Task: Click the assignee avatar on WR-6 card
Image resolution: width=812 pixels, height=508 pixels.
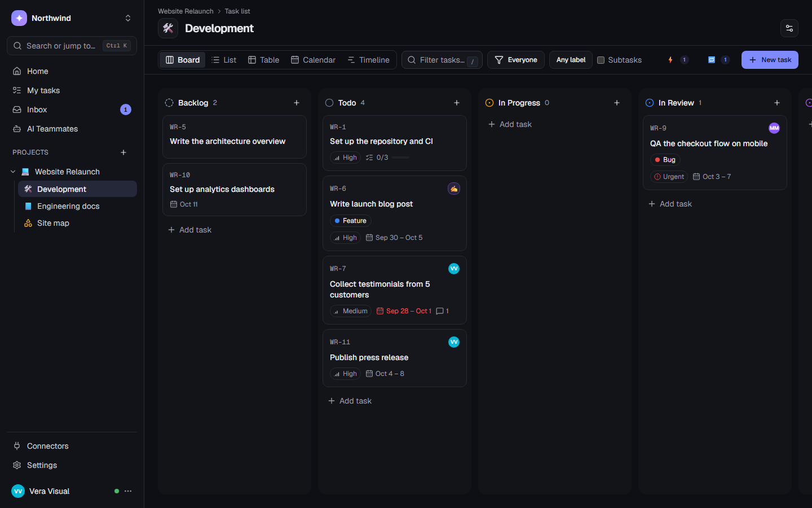Action: [x=454, y=189]
